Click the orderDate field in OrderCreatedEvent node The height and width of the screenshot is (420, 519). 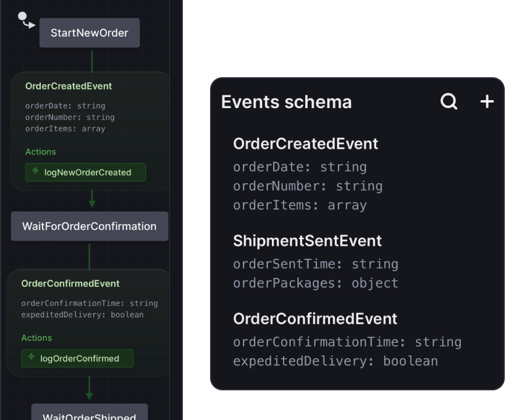coord(64,106)
